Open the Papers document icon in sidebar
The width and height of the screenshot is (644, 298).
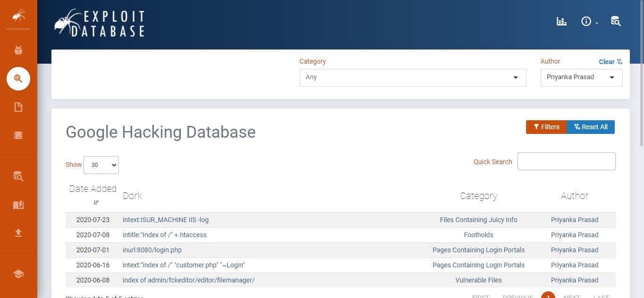tap(18, 107)
